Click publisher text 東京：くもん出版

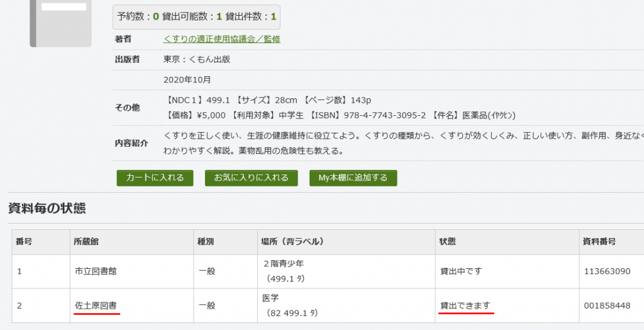[x=197, y=60]
